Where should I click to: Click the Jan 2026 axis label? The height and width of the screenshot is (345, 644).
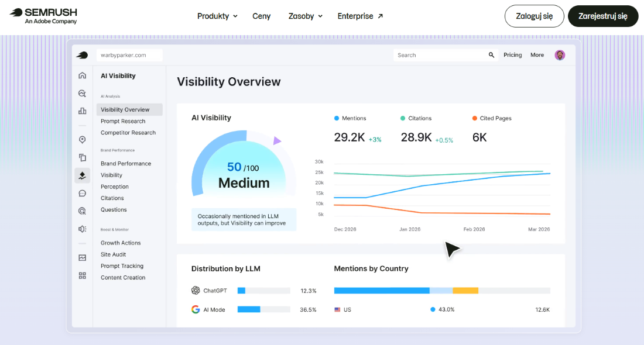click(x=410, y=229)
